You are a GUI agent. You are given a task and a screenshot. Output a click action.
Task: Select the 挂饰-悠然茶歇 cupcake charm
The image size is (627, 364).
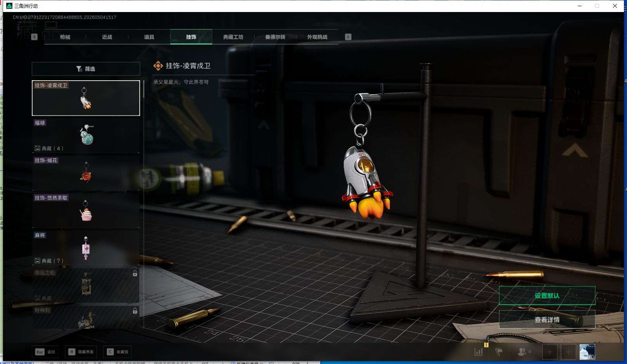coord(86,210)
